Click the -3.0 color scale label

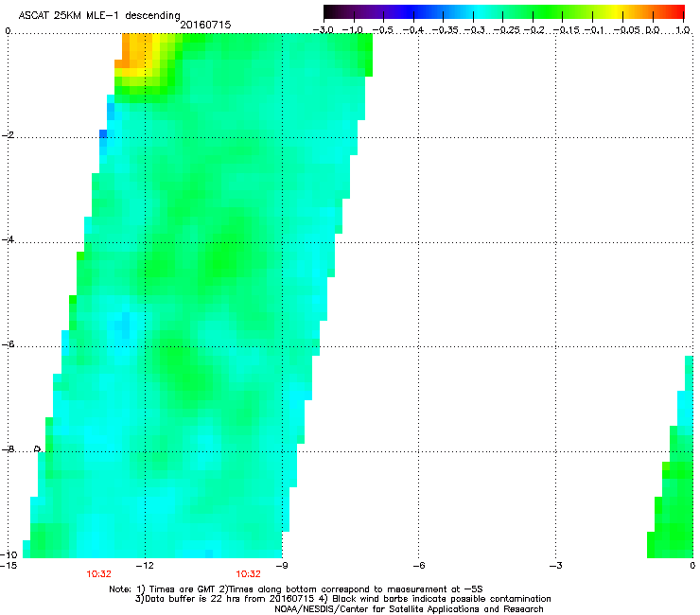324,30
